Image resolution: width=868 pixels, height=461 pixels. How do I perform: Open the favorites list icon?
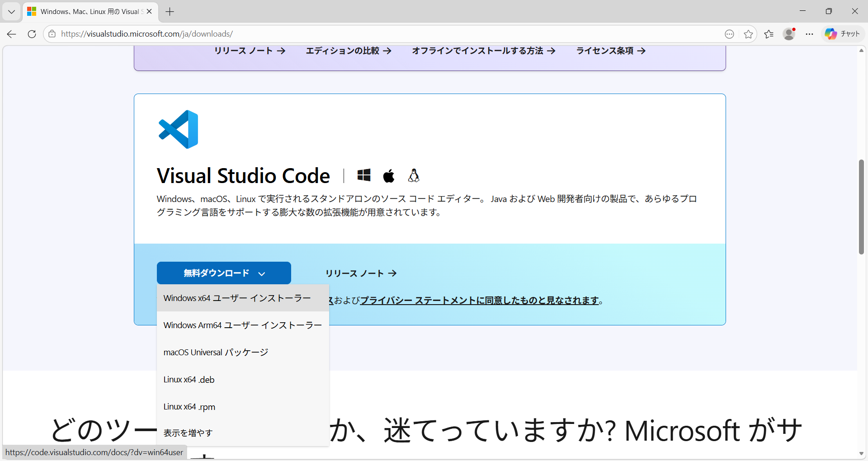tap(769, 34)
